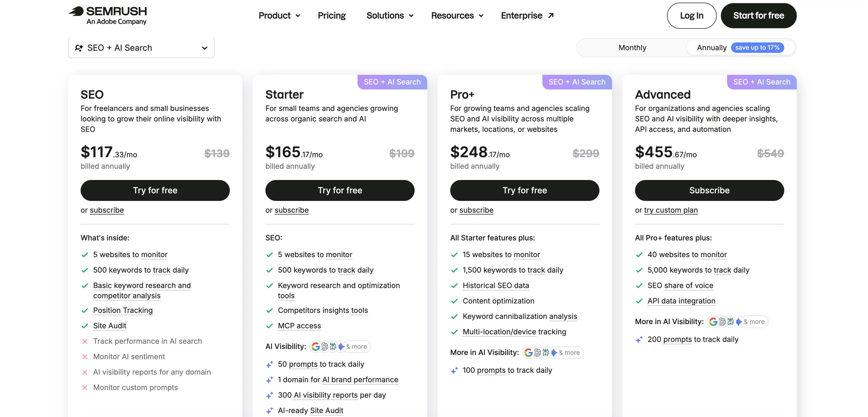Expand the Product menu
The width and height of the screenshot is (868, 417).
[279, 15]
